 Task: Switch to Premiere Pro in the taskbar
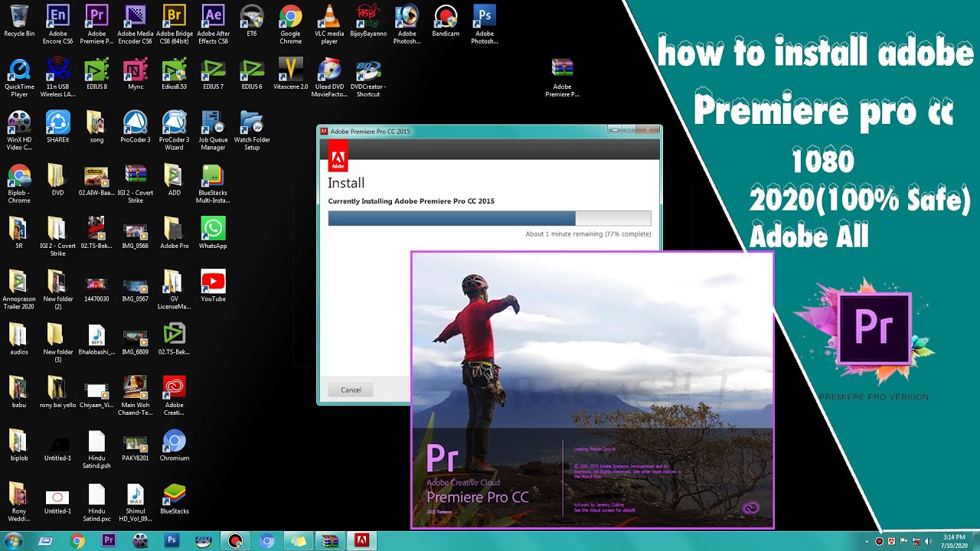[109, 541]
